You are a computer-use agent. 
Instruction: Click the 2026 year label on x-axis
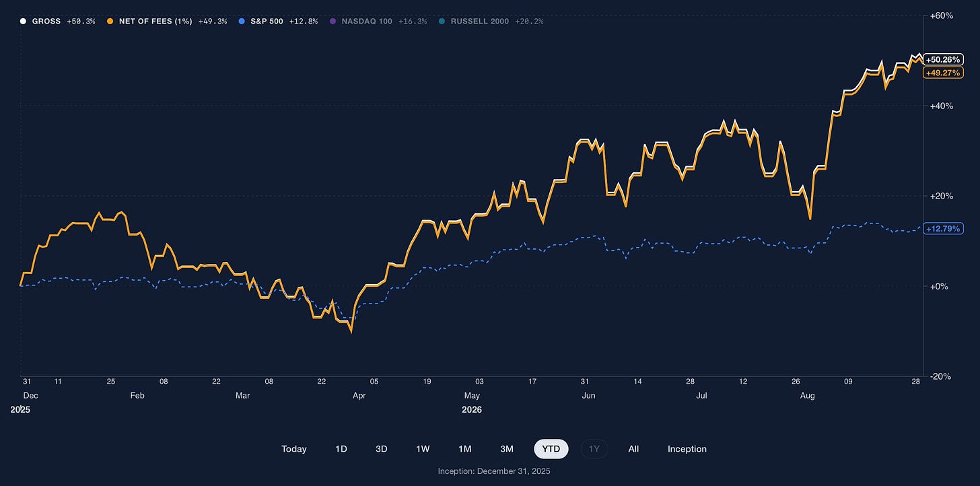tap(472, 409)
